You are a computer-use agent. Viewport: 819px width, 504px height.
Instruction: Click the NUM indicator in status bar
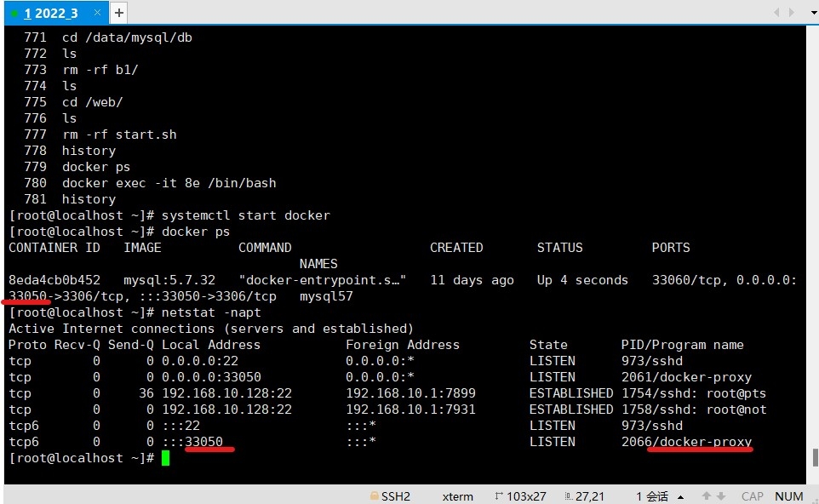[x=789, y=496]
